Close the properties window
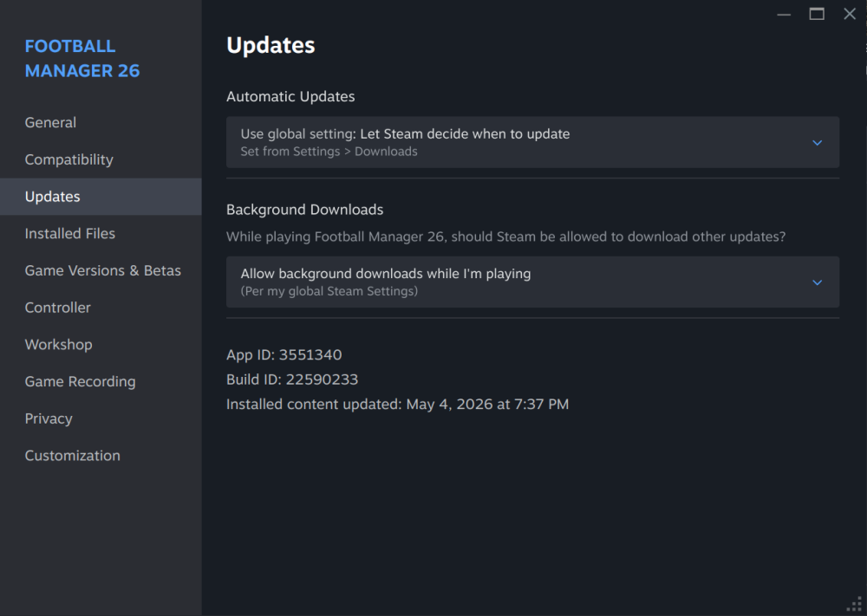Image resolution: width=867 pixels, height=616 pixels. click(x=850, y=14)
